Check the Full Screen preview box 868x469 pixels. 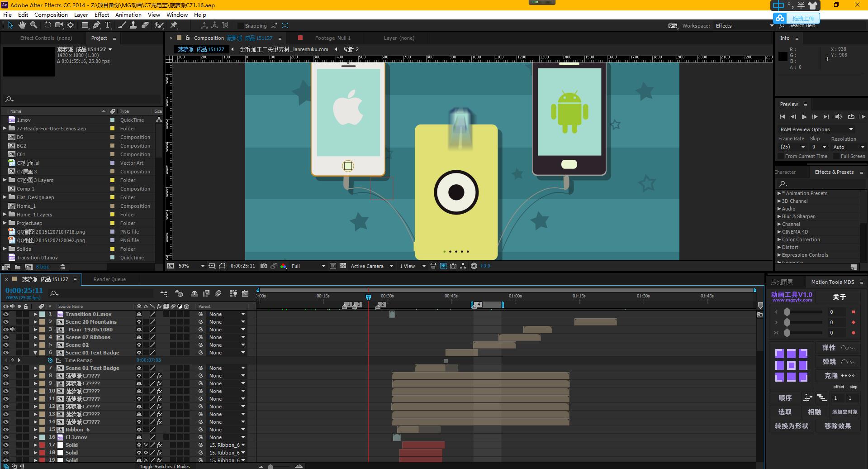(x=836, y=156)
